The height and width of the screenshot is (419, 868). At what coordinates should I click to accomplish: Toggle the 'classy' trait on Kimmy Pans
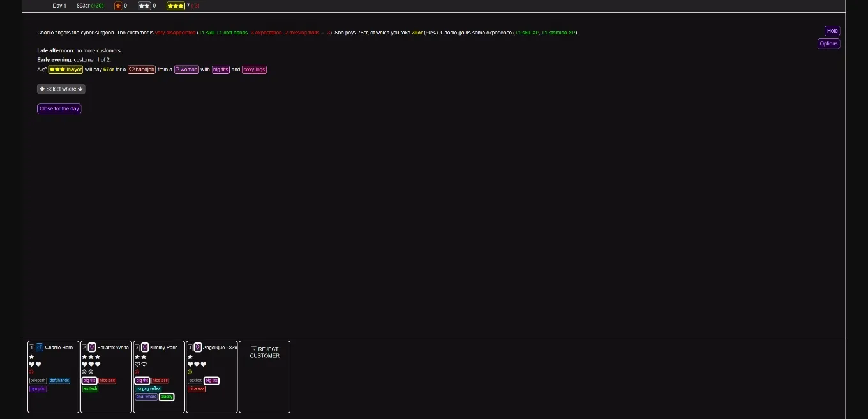coord(167,397)
